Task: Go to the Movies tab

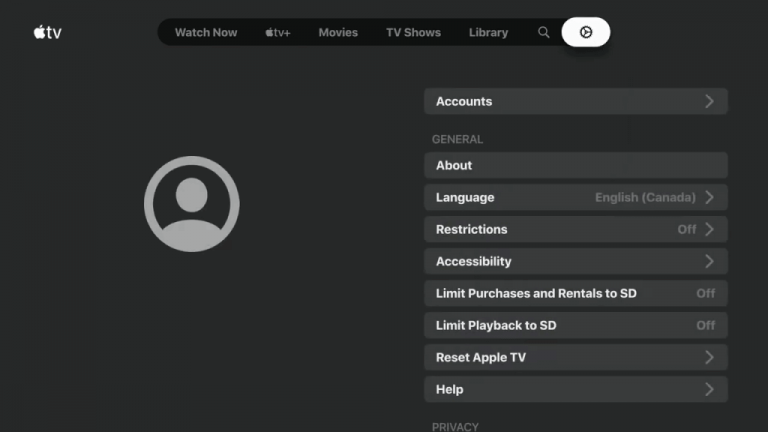Action: [338, 32]
